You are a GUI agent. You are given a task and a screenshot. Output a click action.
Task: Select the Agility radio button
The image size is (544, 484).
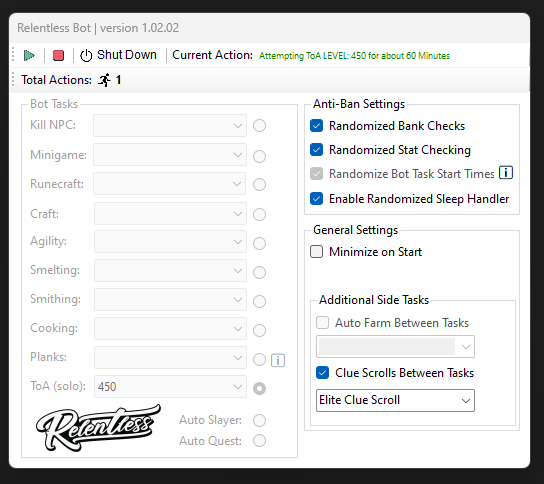260,244
